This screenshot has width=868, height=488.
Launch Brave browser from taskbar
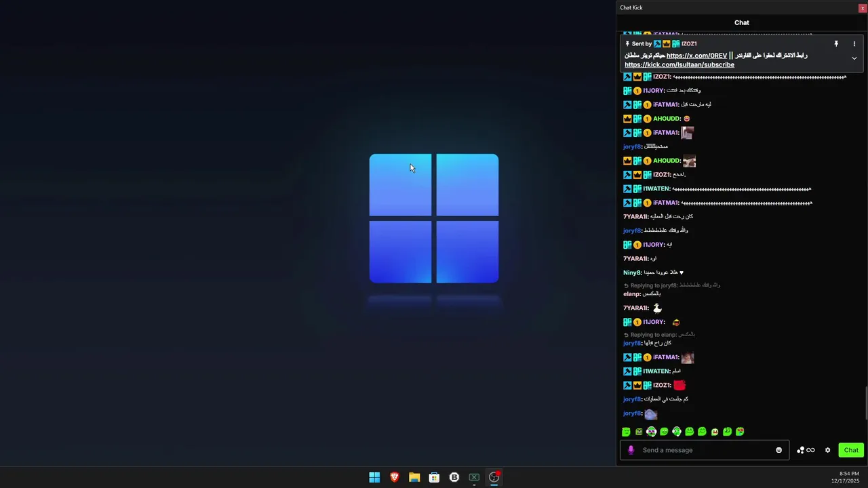tap(394, 477)
